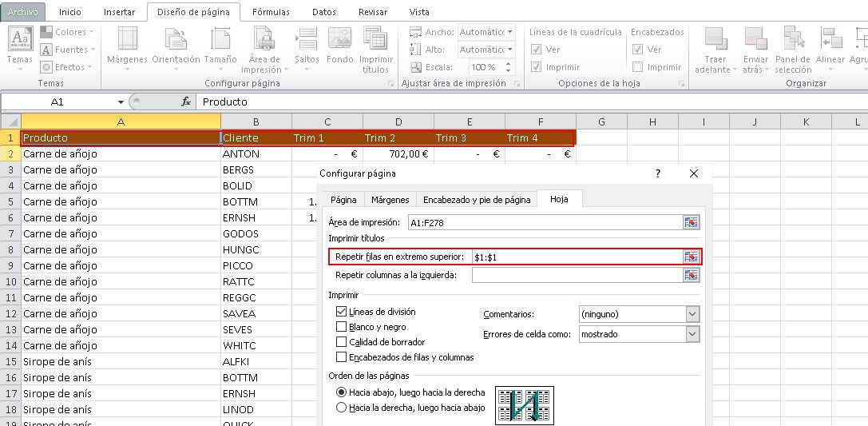
Task: Expand the Comentarios dropdown
Action: 692,314
